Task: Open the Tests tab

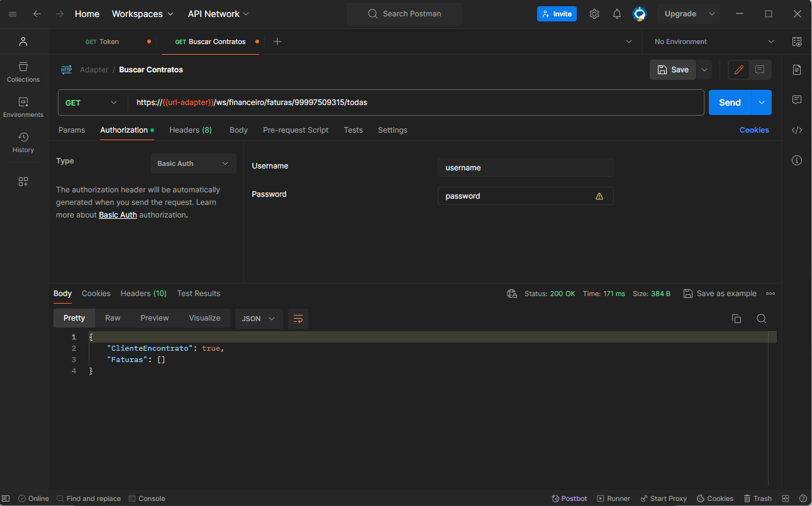Action: pyautogui.click(x=353, y=130)
